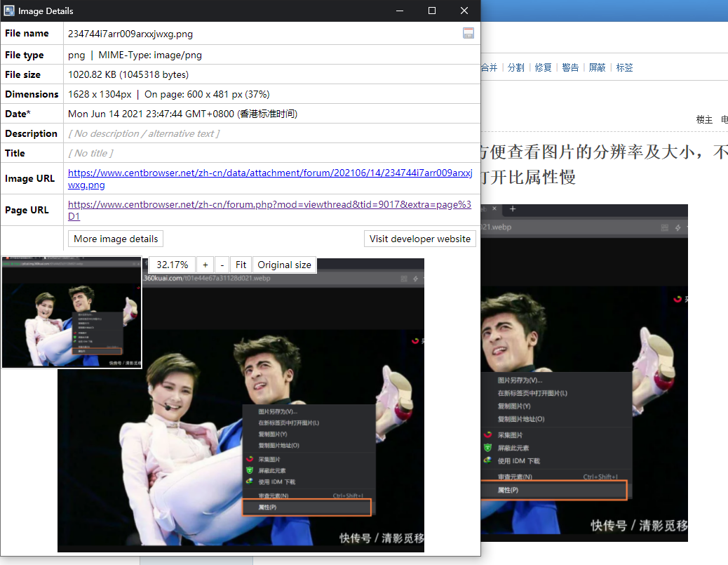
Task: Zoom out with the minus button
Action: click(x=222, y=265)
